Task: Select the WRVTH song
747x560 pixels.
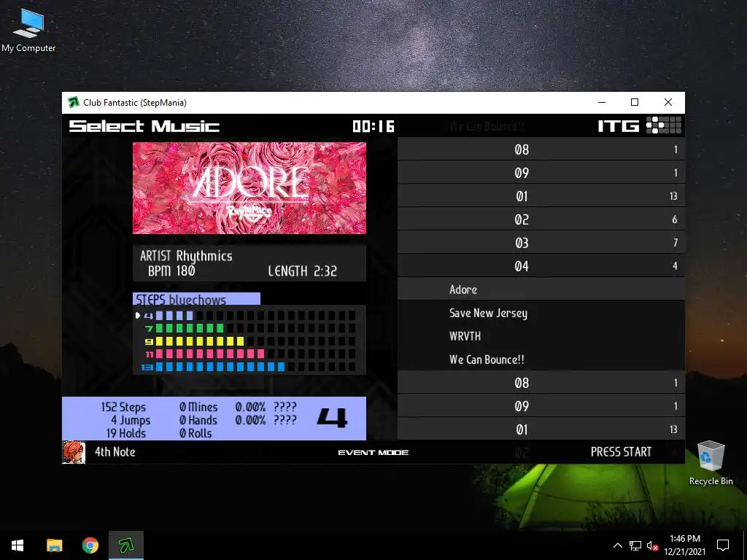Action: [541, 336]
